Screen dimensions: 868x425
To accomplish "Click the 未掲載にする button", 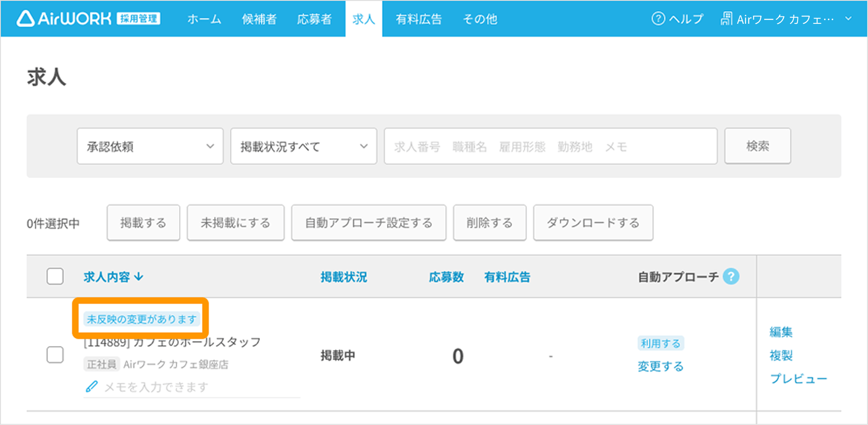I will coord(235,223).
